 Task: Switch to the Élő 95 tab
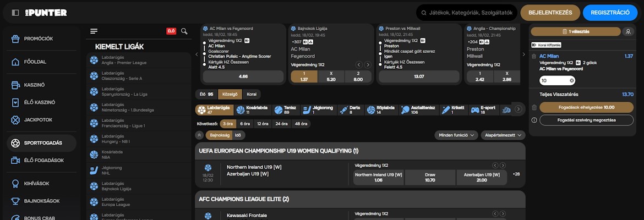click(x=206, y=95)
